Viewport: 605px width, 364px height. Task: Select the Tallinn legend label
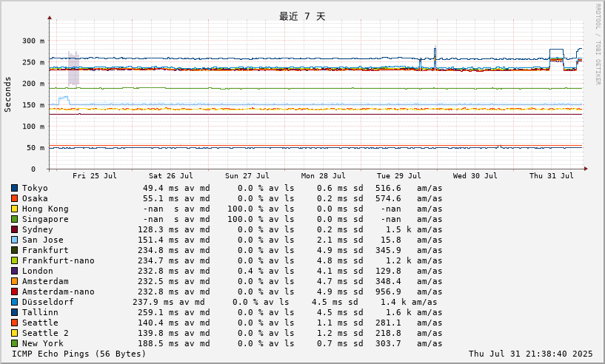pos(40,313)
